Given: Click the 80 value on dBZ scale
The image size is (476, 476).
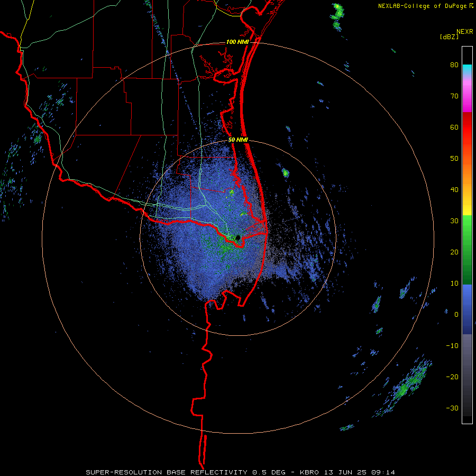Looking at the screenshot, I should tap(454, 65).
